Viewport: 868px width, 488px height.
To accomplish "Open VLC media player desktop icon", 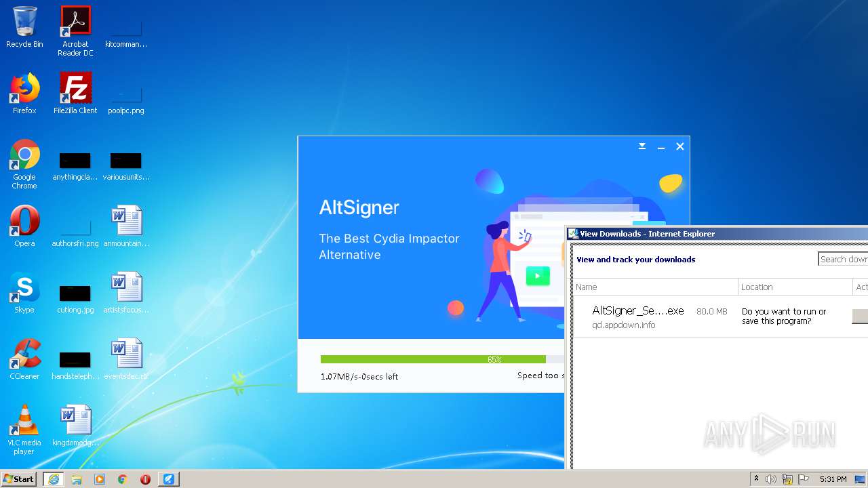I will (24, 430).
